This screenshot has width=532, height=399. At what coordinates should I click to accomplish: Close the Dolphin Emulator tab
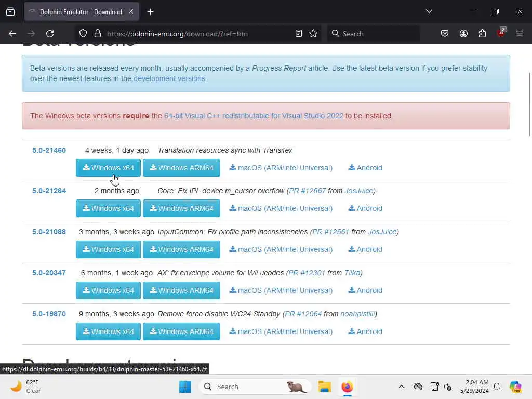pos(131,12)
